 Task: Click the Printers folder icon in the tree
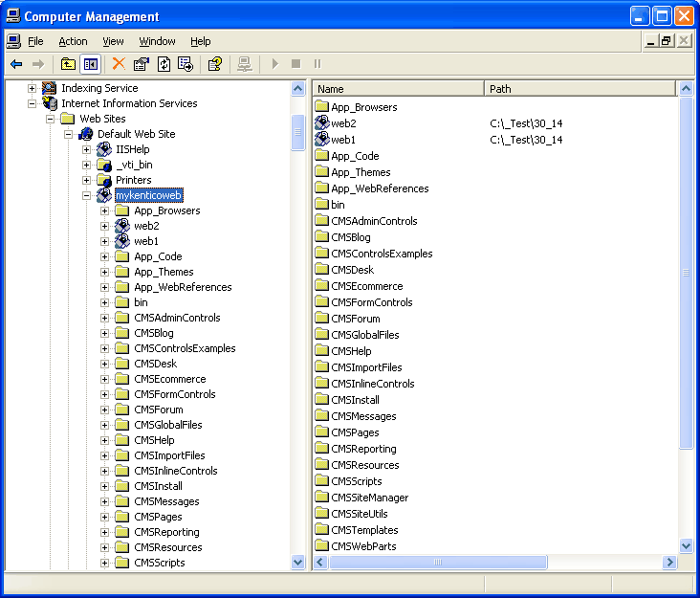coord(104,180)
